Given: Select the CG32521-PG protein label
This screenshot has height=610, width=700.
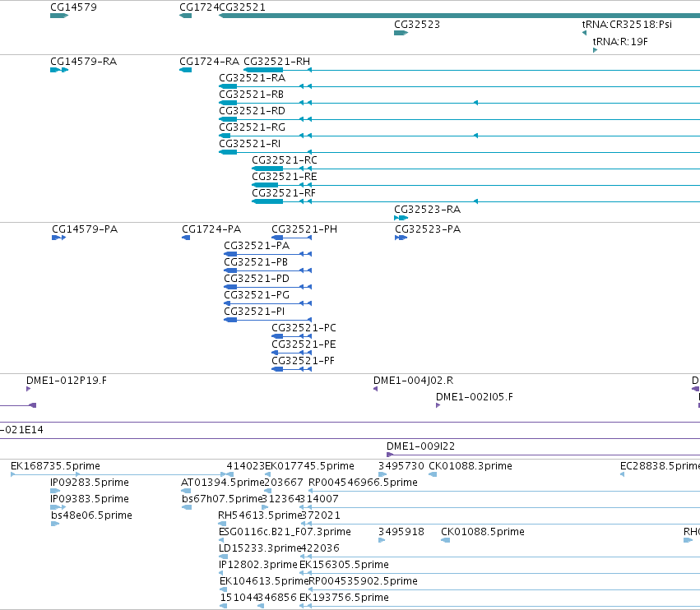Looking at the screenshot, I should tap(257, 295).
